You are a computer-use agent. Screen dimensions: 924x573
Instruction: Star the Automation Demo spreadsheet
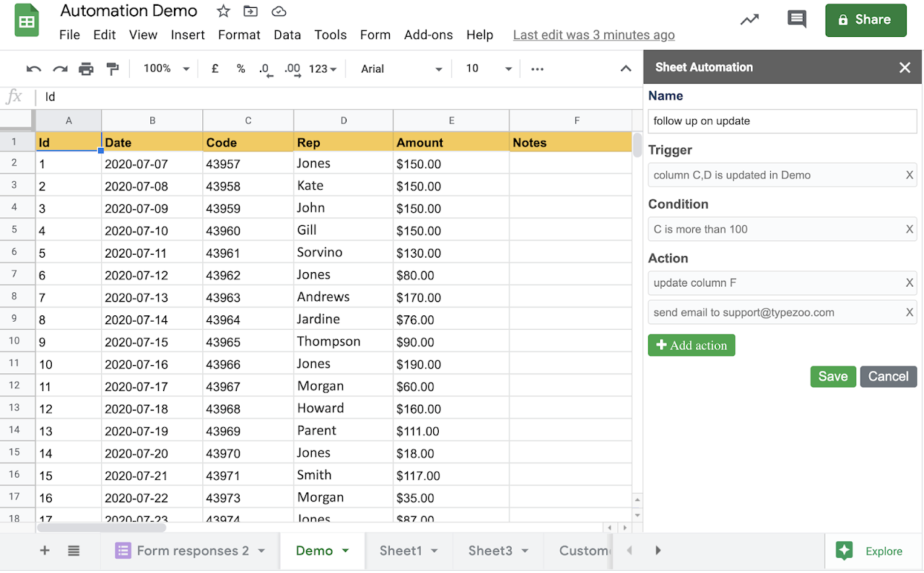pos(223,12)
